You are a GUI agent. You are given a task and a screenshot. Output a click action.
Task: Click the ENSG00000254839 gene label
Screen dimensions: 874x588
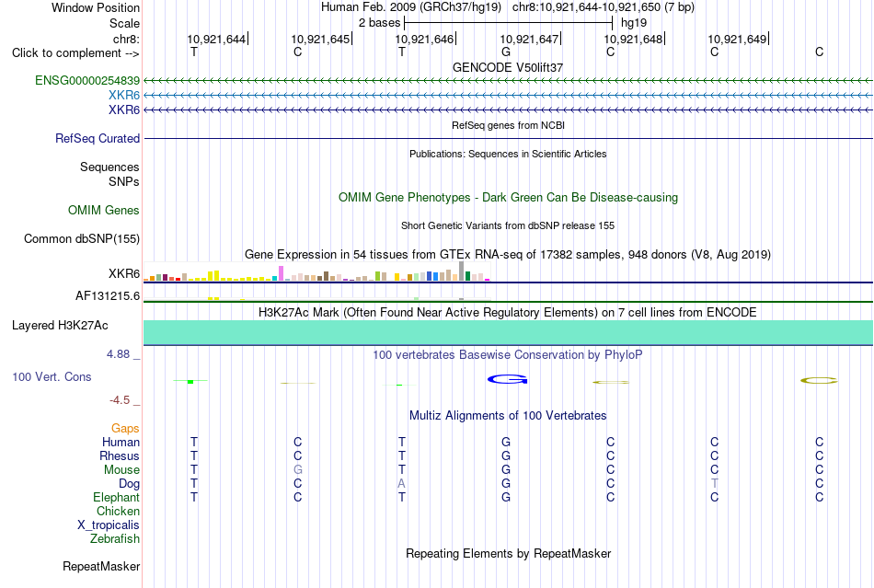(x=87, y=81)
